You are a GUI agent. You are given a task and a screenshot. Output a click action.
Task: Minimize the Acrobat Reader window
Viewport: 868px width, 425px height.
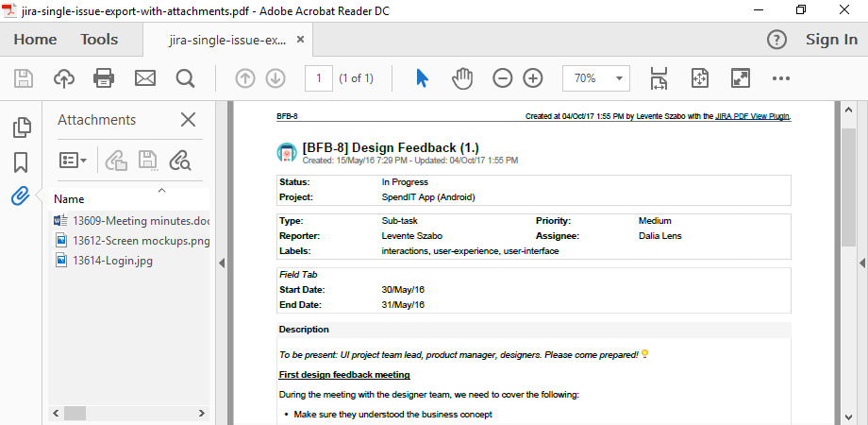(758, 9)
